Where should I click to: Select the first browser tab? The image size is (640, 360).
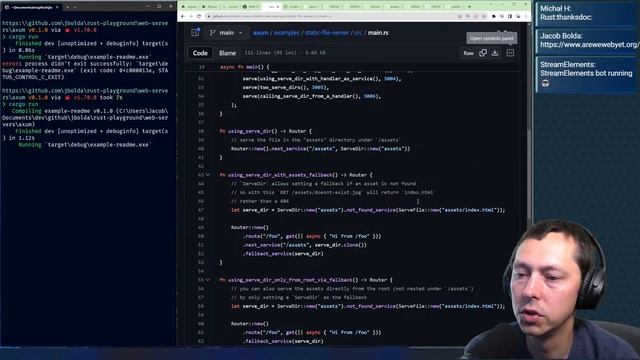click(x=189, y=7)
